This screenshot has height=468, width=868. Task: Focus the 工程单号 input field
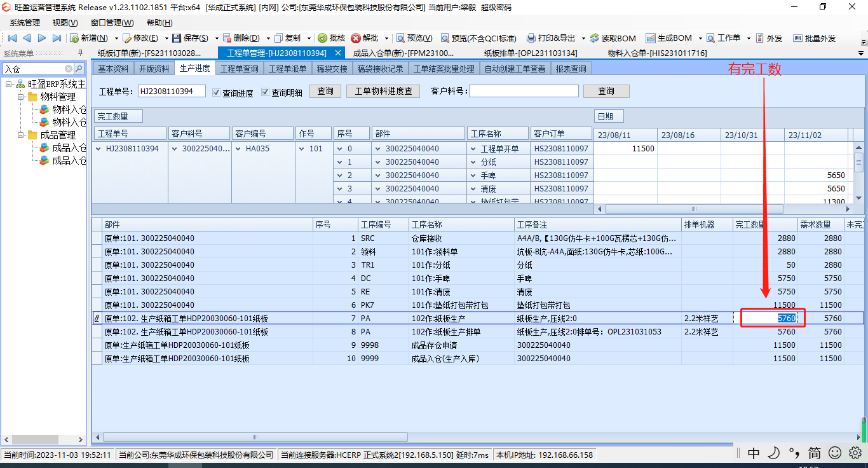coord(172,92)
